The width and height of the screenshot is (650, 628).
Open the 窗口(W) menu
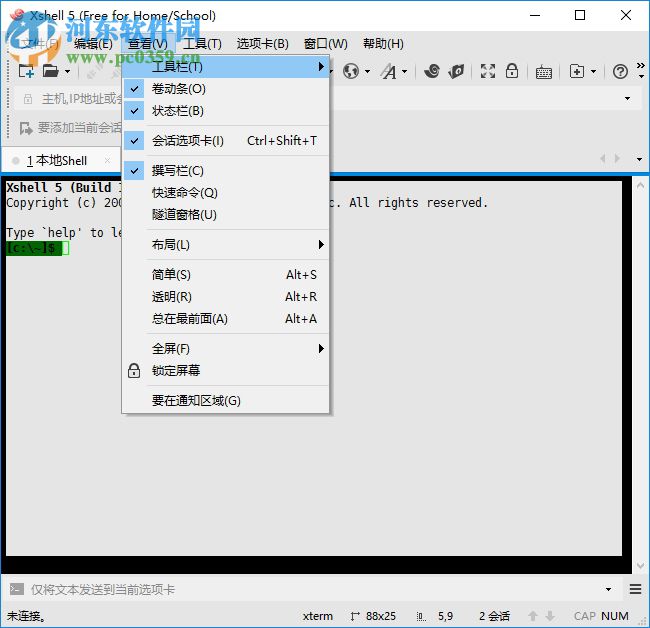tap(325, 44)
